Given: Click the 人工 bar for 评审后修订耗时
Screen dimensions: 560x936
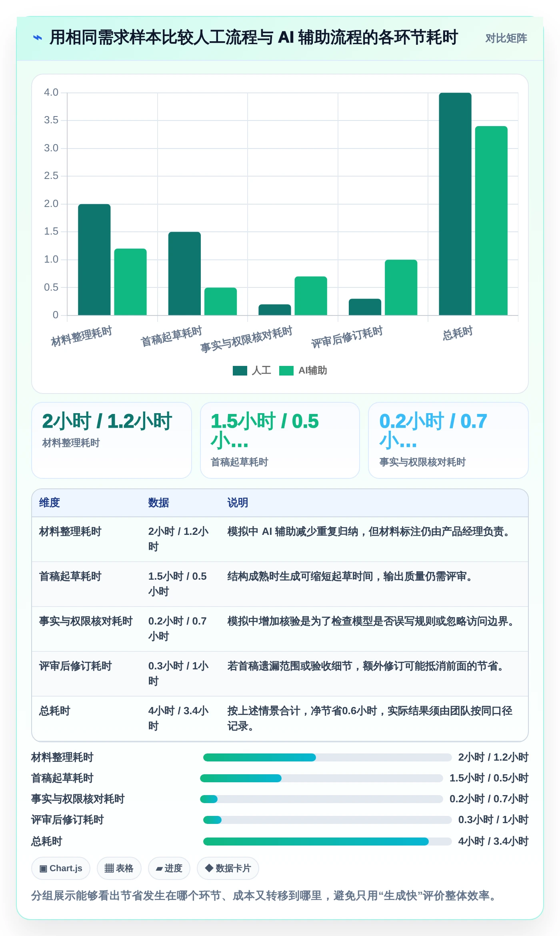Looking at the screenshot, I should point(365,307).
